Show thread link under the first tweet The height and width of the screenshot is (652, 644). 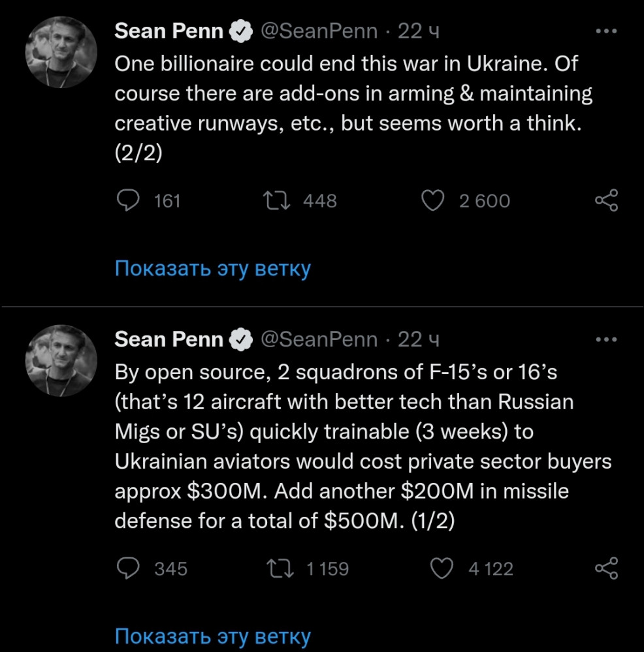click(213, 268)
